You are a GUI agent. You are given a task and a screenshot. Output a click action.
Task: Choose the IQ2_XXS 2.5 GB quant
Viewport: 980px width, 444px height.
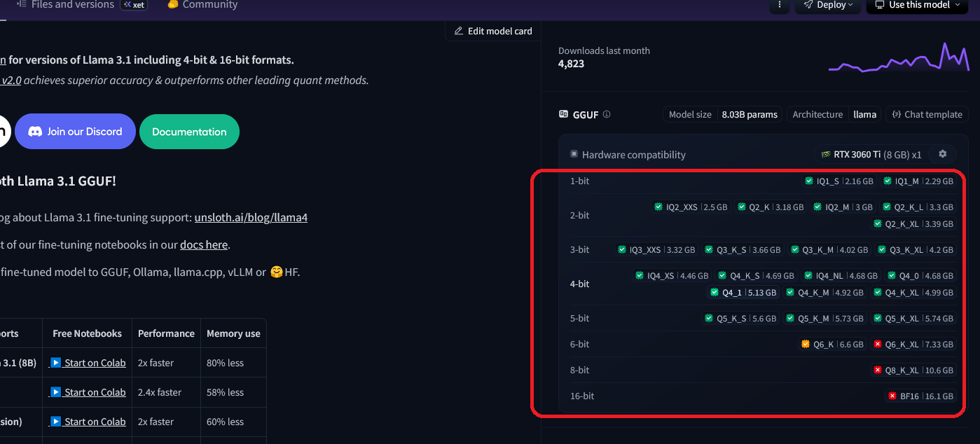[x=691, y=207]
